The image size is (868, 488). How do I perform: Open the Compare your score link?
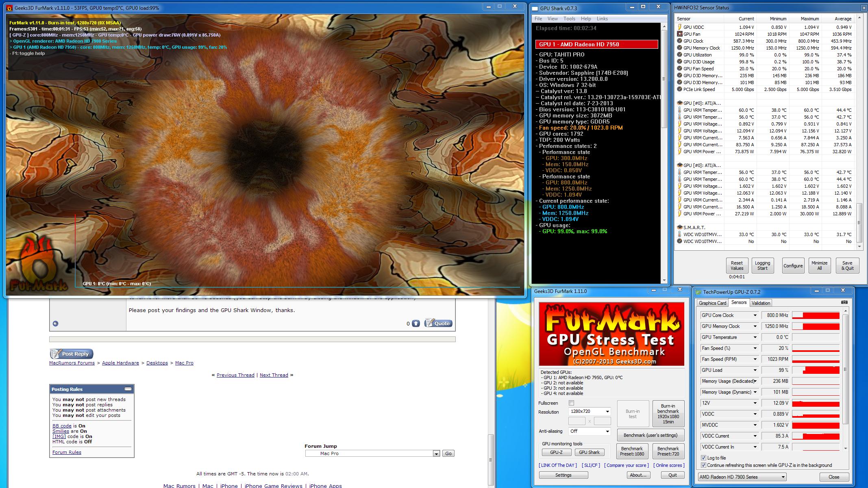(626, 465)
